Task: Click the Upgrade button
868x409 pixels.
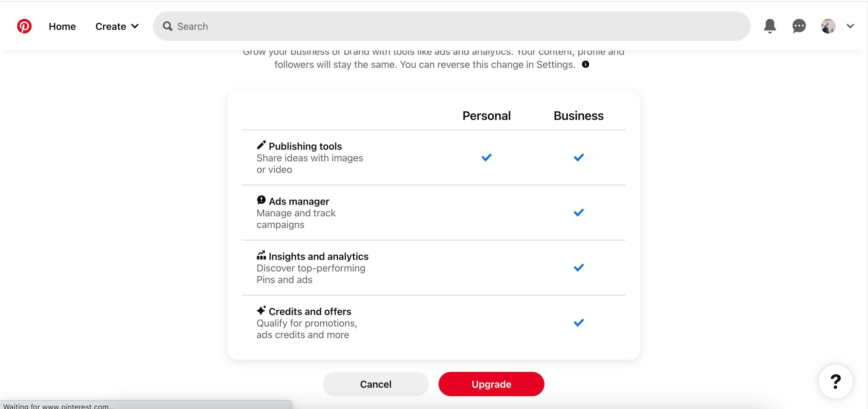Action: [491, 384]
